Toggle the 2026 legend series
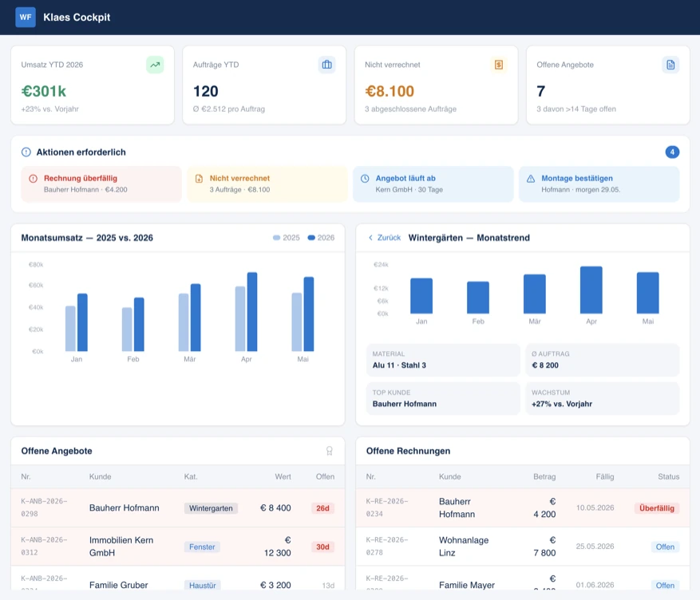The height and width of the screenshot is (600, 700). point(321,238)
